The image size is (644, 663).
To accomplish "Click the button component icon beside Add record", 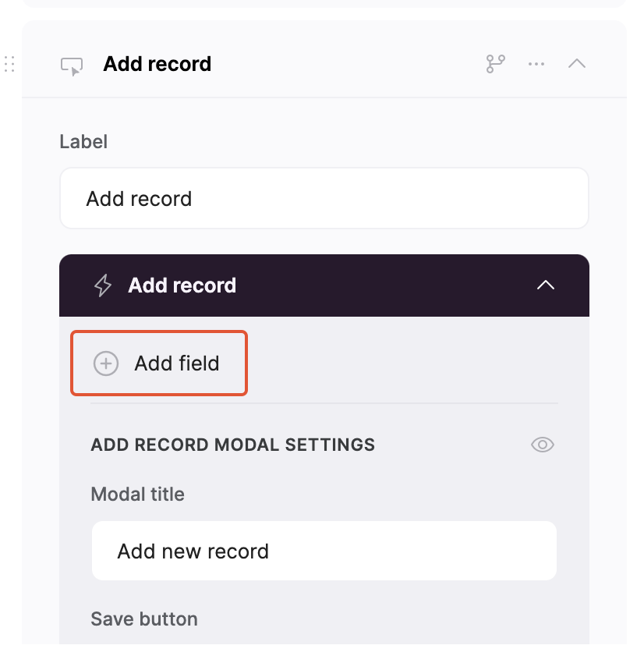I will tap(70, 65).
